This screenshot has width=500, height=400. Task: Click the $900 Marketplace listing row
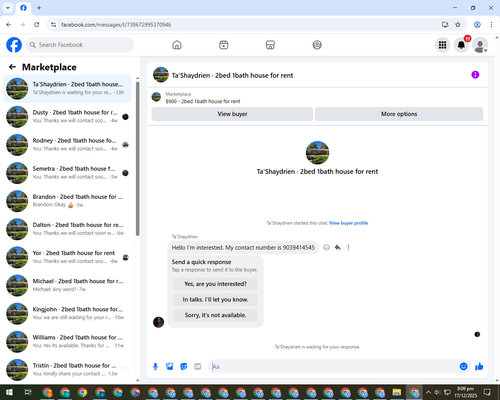(317, 98)
